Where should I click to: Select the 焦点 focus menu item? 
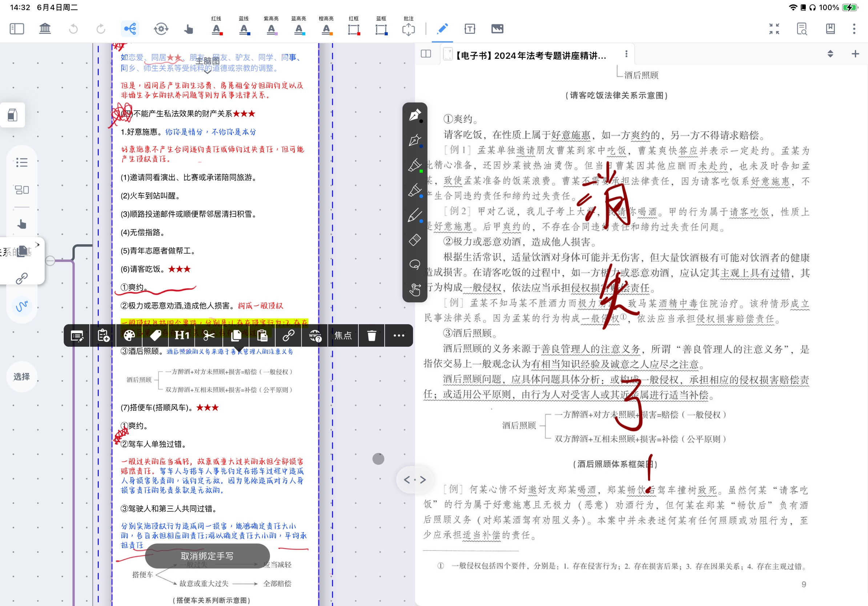tap(343, 335)
